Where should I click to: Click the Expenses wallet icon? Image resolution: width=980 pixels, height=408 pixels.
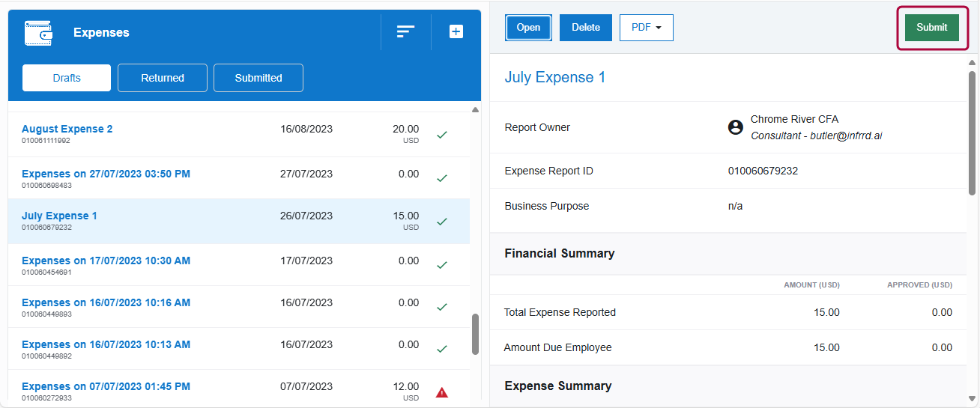[x=38, y=33]
